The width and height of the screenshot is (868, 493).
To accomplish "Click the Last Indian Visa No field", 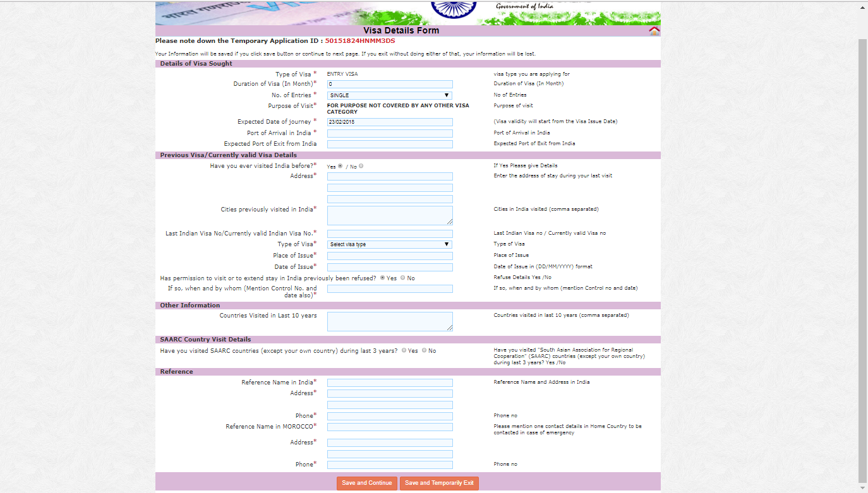I will pos(389,234).
